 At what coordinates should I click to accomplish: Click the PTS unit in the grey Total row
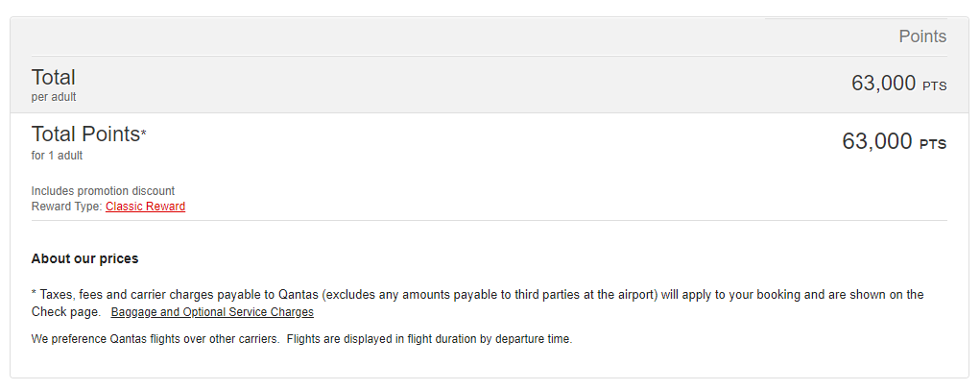(x=934, y=86)
